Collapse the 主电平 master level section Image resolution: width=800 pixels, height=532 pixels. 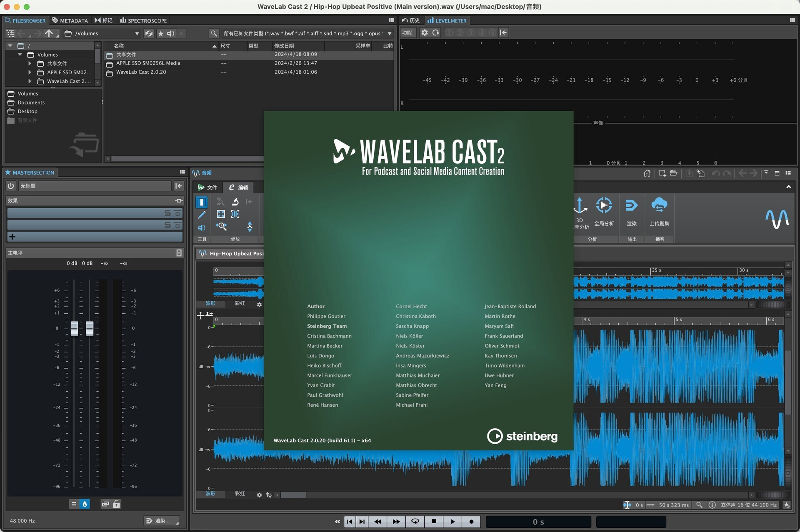click(x=179, y=253)
